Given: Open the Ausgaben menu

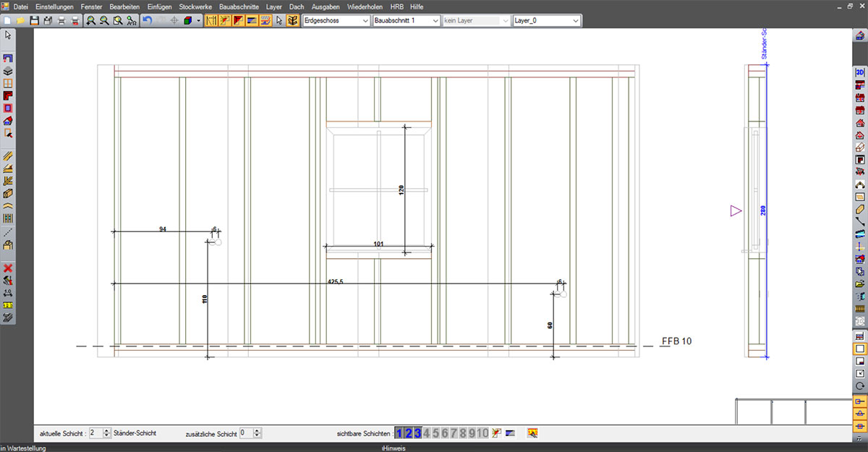Looking at the screenshot, I should pos(325,7).
